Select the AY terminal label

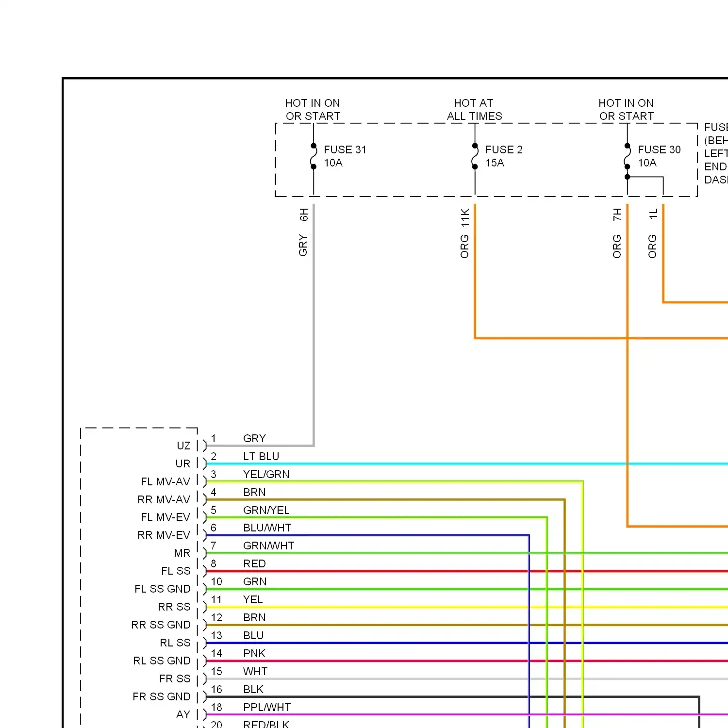tap(183, 714)
